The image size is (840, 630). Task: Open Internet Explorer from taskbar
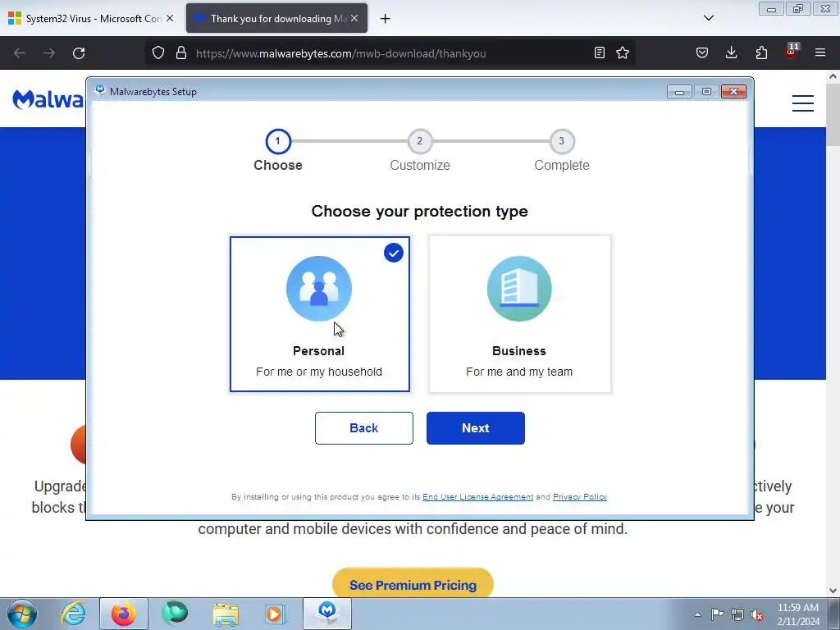coord(73,614)
